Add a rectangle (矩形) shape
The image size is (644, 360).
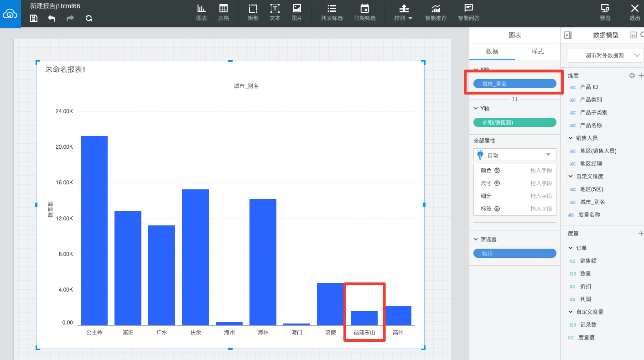pos(253,13)
